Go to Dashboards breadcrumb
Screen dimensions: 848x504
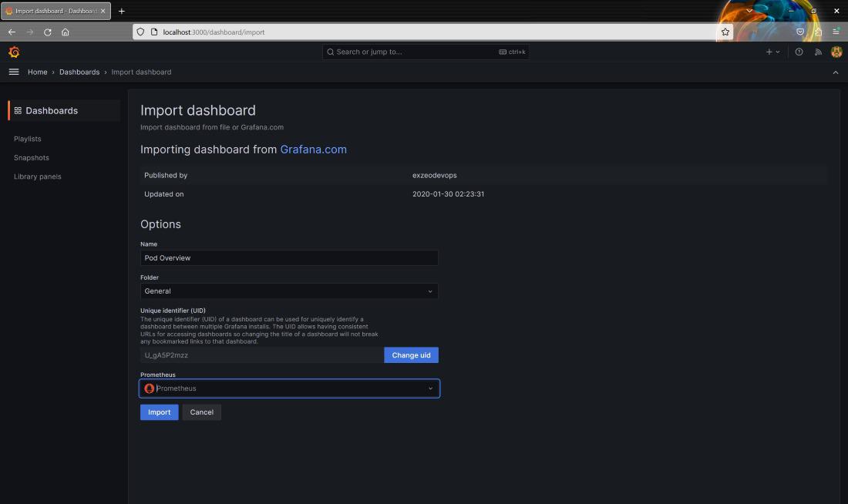[79, 72]
